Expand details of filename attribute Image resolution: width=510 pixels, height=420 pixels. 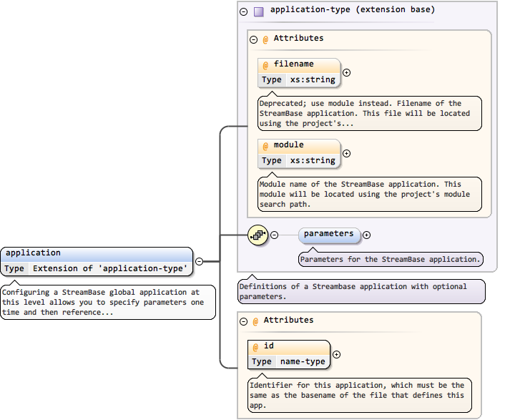pos(347,72)
